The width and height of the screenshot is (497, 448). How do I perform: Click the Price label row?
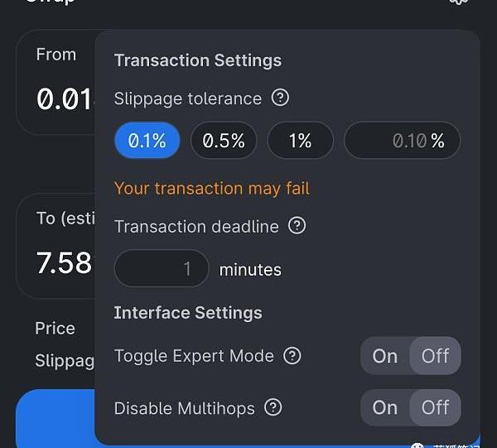[55, 328]
